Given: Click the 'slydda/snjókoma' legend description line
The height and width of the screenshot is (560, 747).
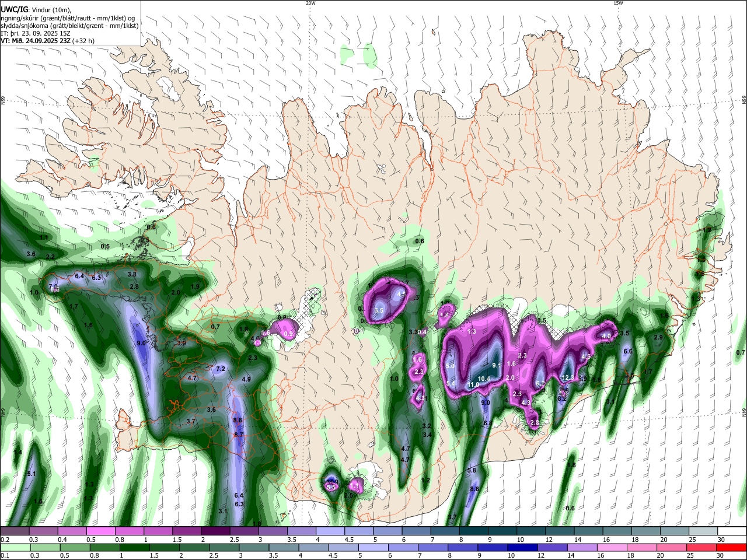Looking at the screenshot, I should click(x=69, y=26).
